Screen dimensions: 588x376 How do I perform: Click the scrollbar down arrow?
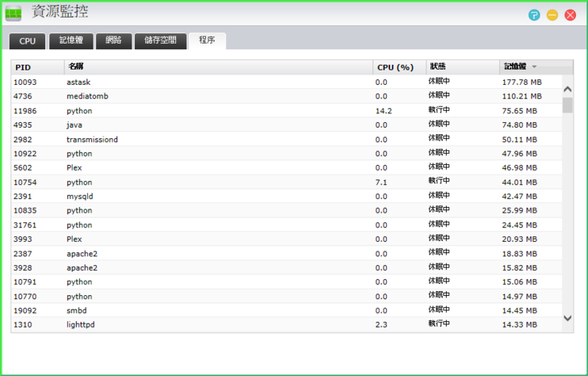[567, 318]
